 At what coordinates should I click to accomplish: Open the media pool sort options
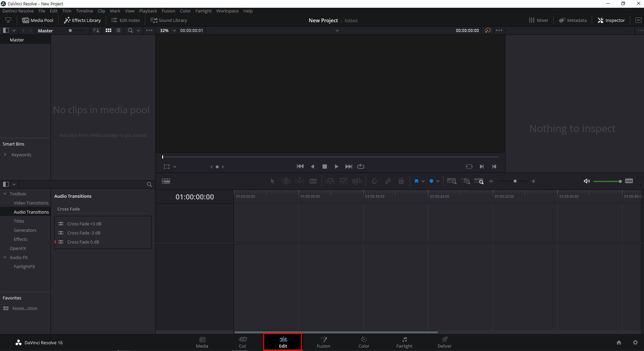pyautogui.click(x=96, y=30)
